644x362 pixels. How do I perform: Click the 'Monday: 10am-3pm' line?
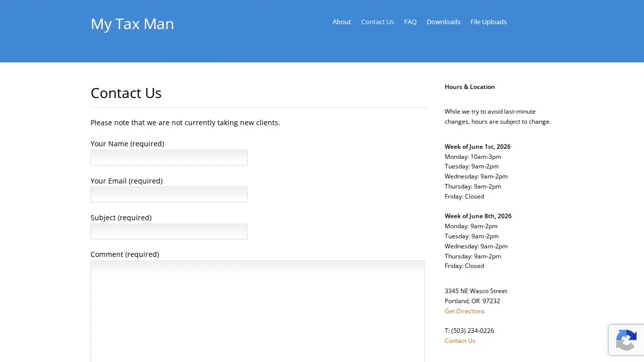[x=473, y=156]
